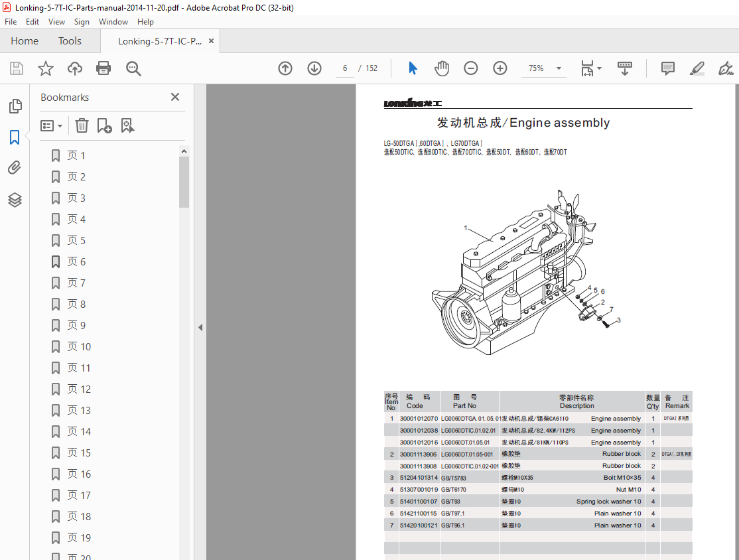Screen dimensions: 739x560
Task: Open fit page options tool
Action: [587, 68]
